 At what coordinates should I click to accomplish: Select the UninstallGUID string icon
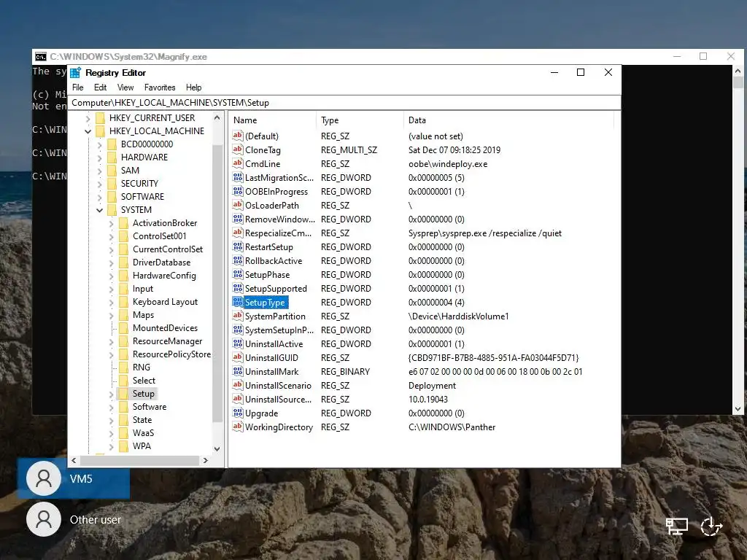pyautogui.click(x=237, y=357)
